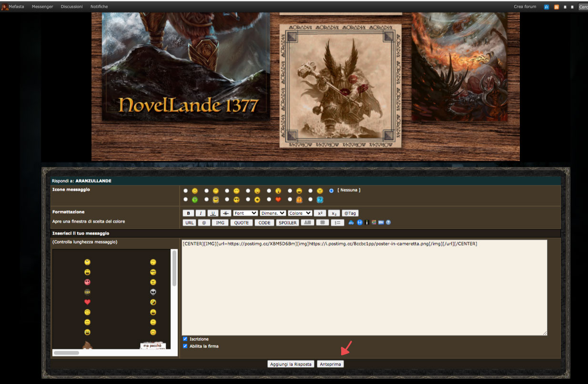
Task: Insert the brown poop emoticon
Action: pyautogui.click(x=88, y=345)
